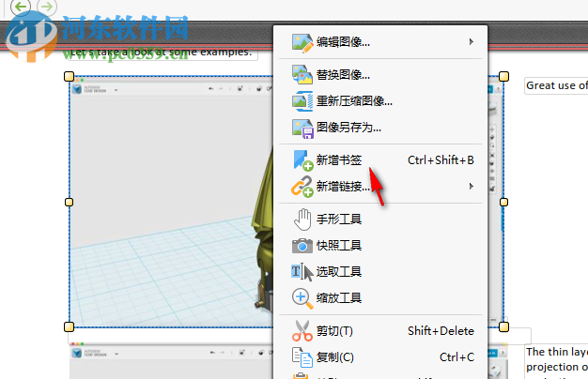Click the 'Great use of' text box
Screen dimensions: 588x379
[556, 85]
